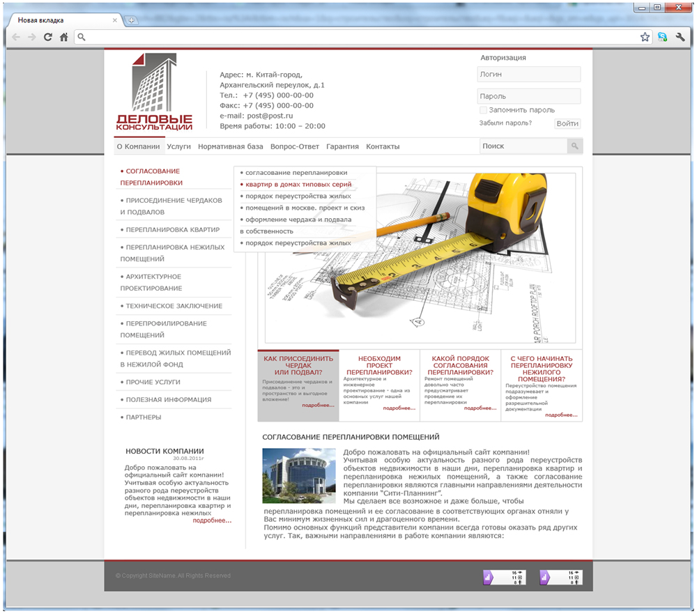Click the browser back arrow

coord(15,38)
